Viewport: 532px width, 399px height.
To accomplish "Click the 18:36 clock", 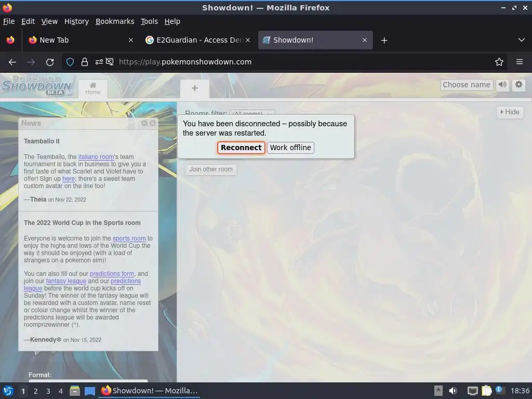I will point(520,391).
